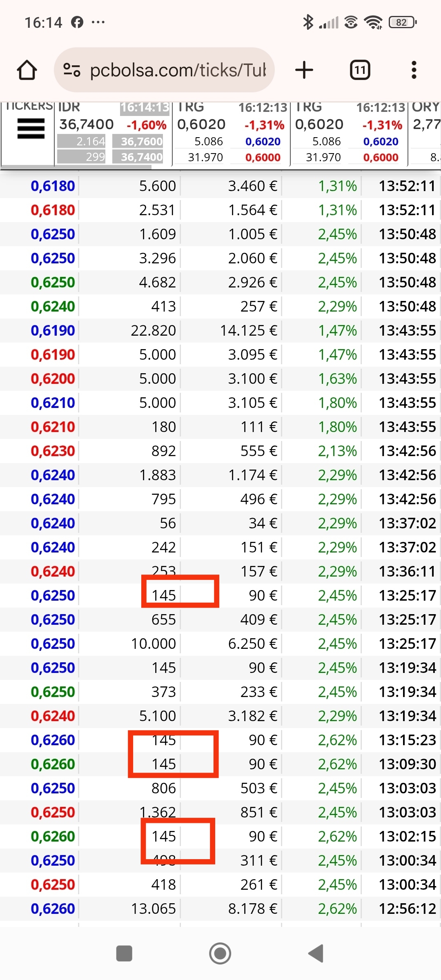Tap volume 5.600 in first row

pos(158,186)
